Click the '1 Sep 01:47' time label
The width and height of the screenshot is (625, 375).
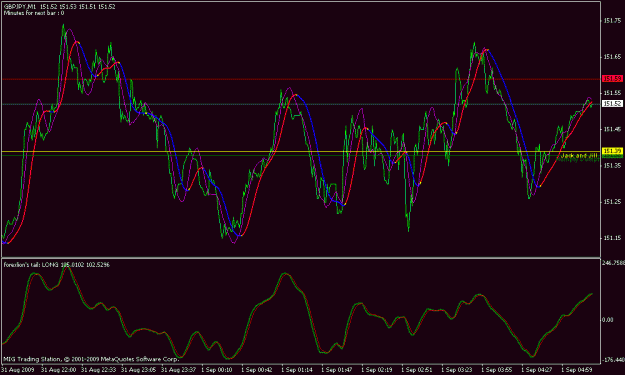[x=336, y=370]
